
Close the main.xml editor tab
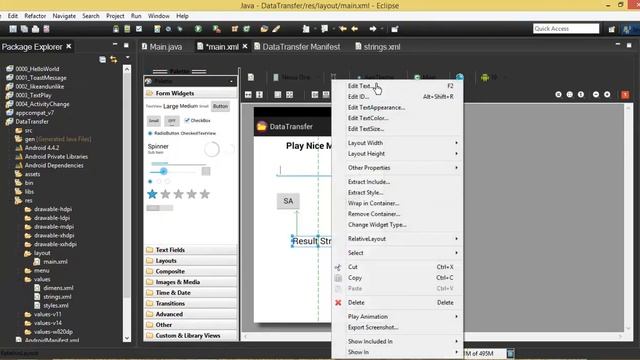click(x=244, y=47)
